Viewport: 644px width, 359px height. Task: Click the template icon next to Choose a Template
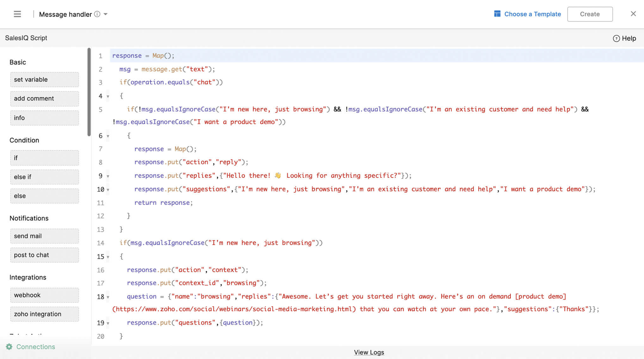coord(497,14)
